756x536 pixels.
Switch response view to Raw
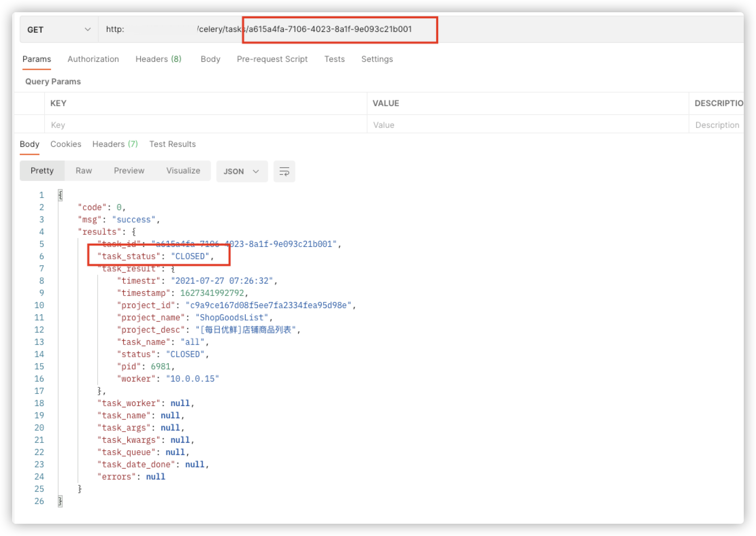point(83,170)
